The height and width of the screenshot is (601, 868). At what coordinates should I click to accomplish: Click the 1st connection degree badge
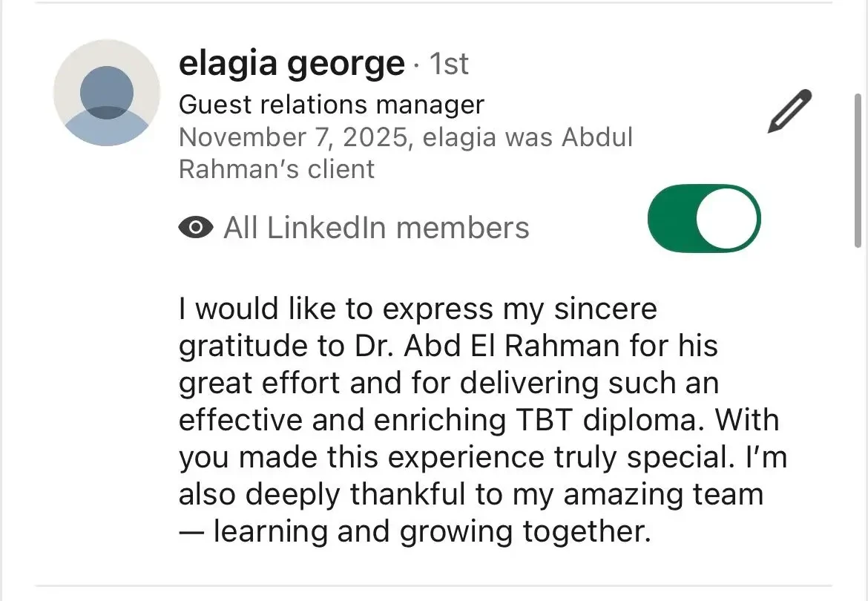point(449,65)
